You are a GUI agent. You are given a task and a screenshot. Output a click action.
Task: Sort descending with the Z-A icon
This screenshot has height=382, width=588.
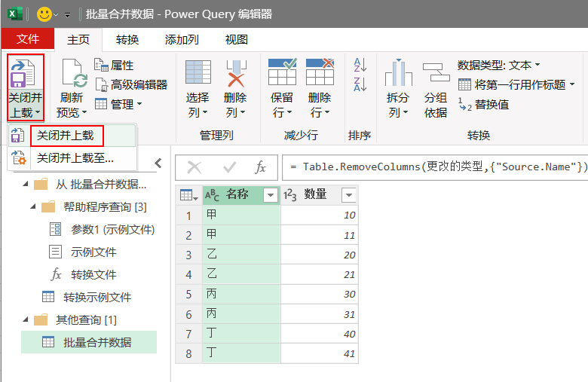360,84
